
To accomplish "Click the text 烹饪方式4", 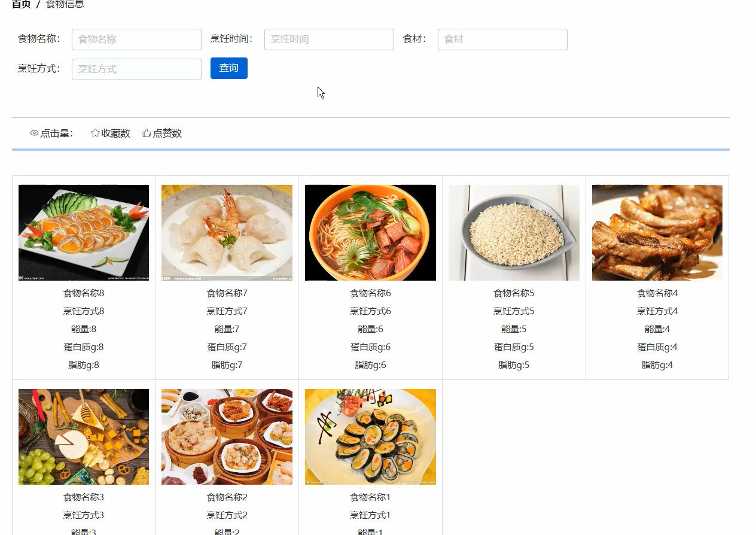I will 657,311.
